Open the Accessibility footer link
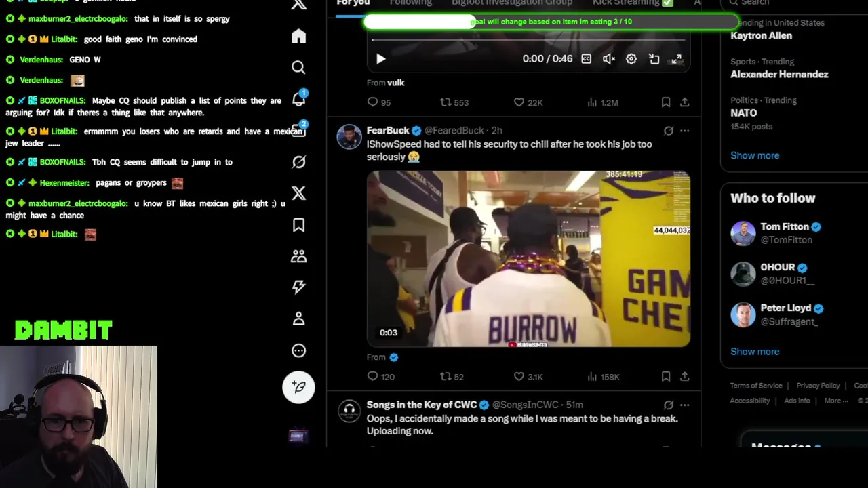868x488 pixels. [749, 401]
